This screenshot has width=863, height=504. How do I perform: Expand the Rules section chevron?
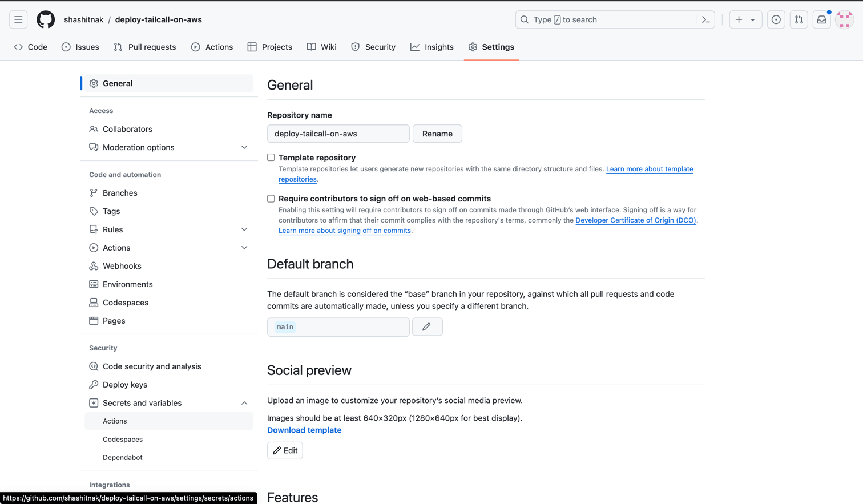[x=244, y=229]
